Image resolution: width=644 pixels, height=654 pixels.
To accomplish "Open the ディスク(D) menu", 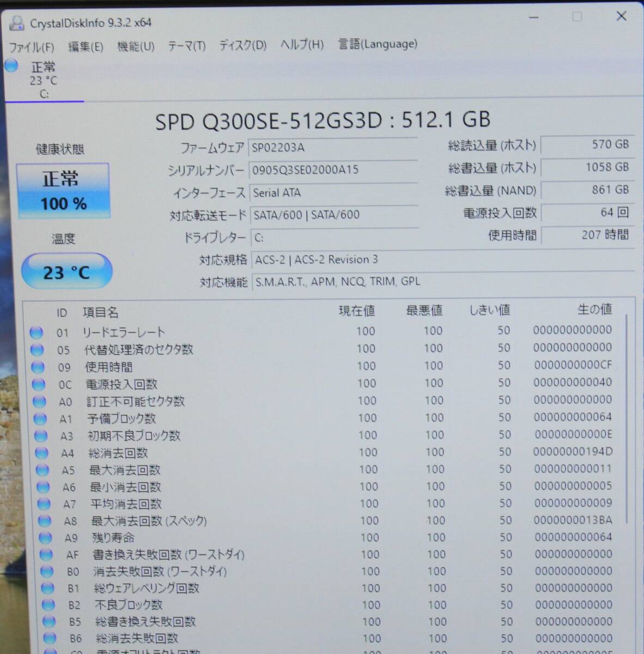I will point(243,45).
